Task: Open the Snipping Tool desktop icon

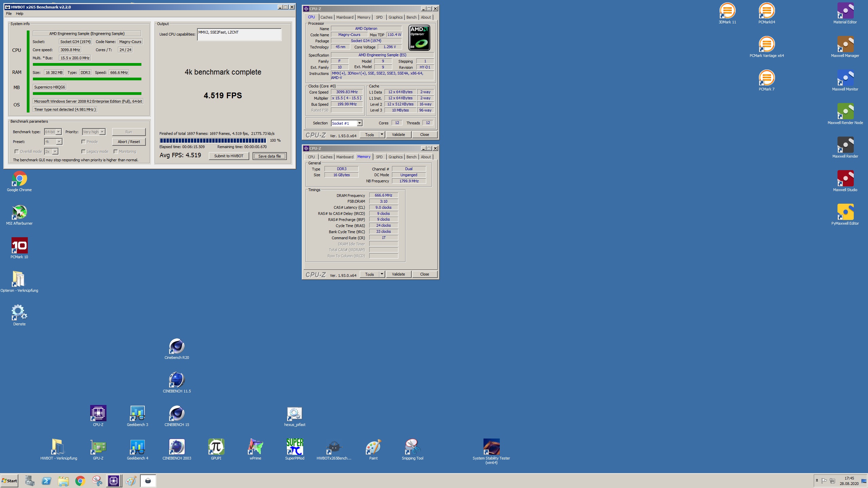Action: (x=413, y=450)
